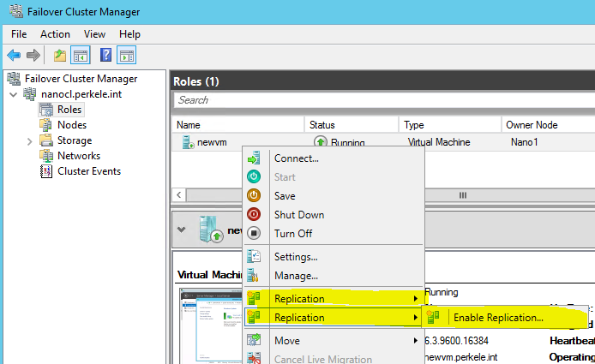
Task: Click the Move icon in context menu
Action: [254, 340]
